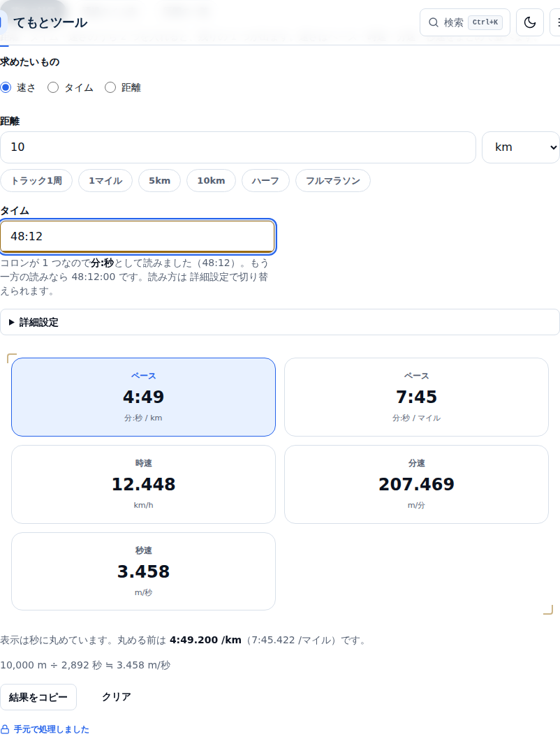Select the 7:45 分:秒 / マイル pace card
This screenshot has height=739, width=560.
[x=416, y=397]
